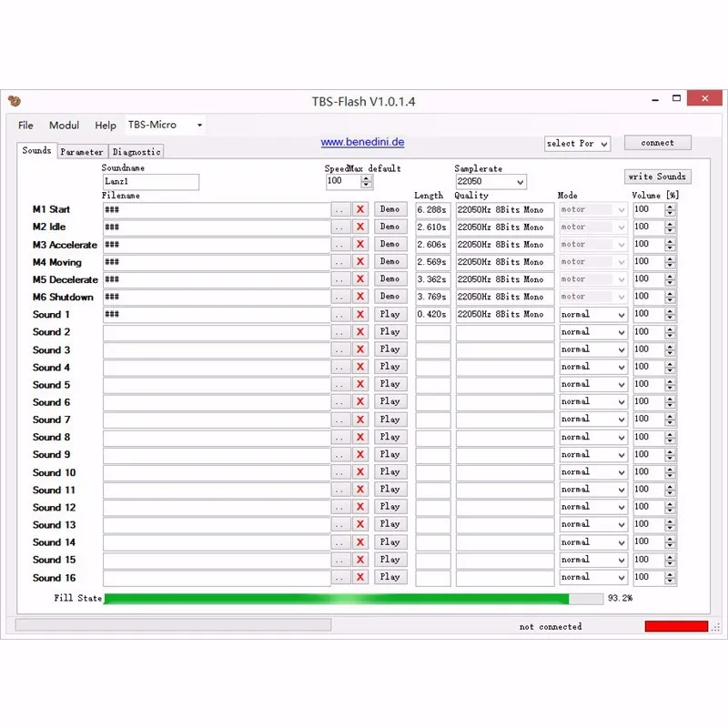Remove M6 Shutdown file using red X

pos(359,297)
